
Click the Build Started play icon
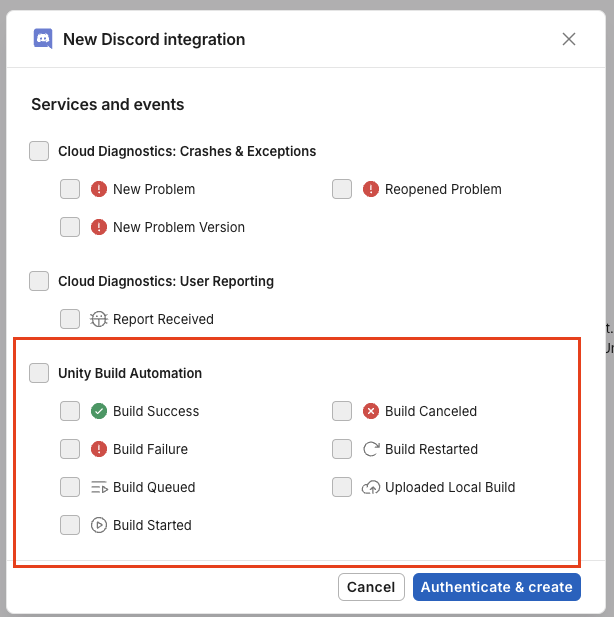click(x=99, y=525)
